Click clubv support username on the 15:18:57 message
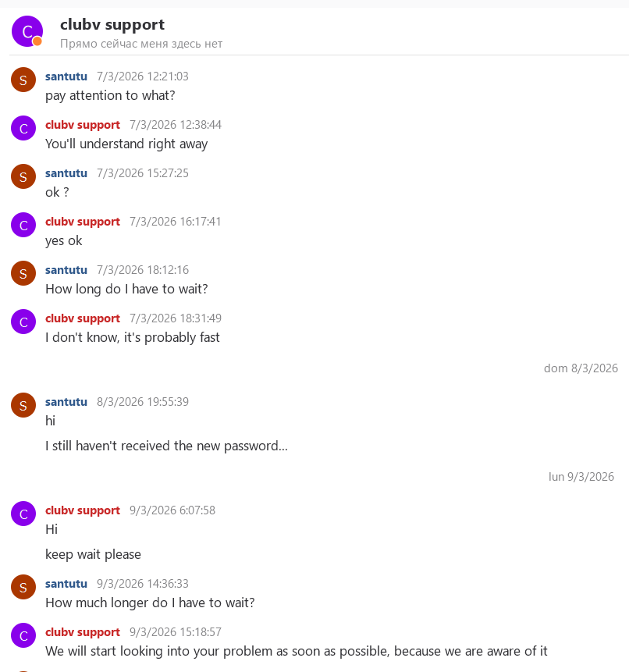The width and height of the screenshot is (629, 672). pyautogui.click(x=83, y=632)
